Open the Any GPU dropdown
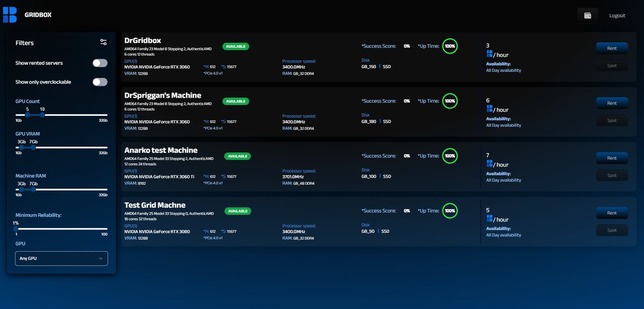This screenshot has height=309, width=644. pyautogui.click(x=61, y=259)
